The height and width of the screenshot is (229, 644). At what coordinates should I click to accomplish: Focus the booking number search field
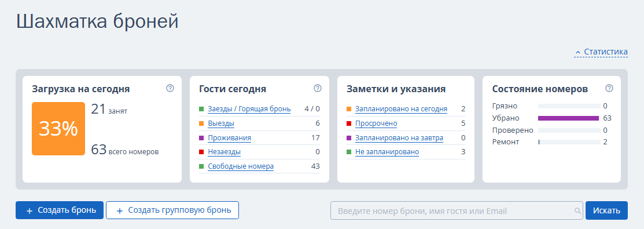pos(457,211)
